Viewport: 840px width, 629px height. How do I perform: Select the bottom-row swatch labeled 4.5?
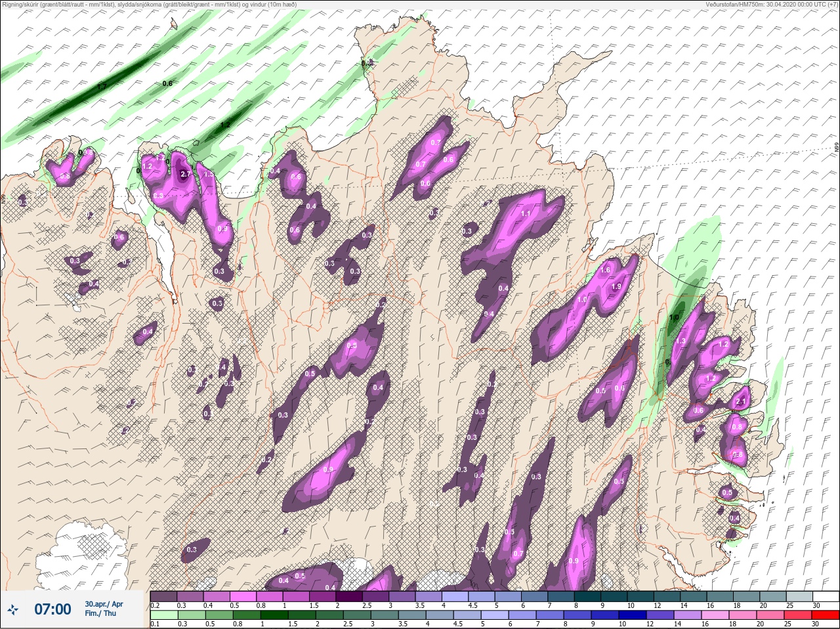point(468,615)
